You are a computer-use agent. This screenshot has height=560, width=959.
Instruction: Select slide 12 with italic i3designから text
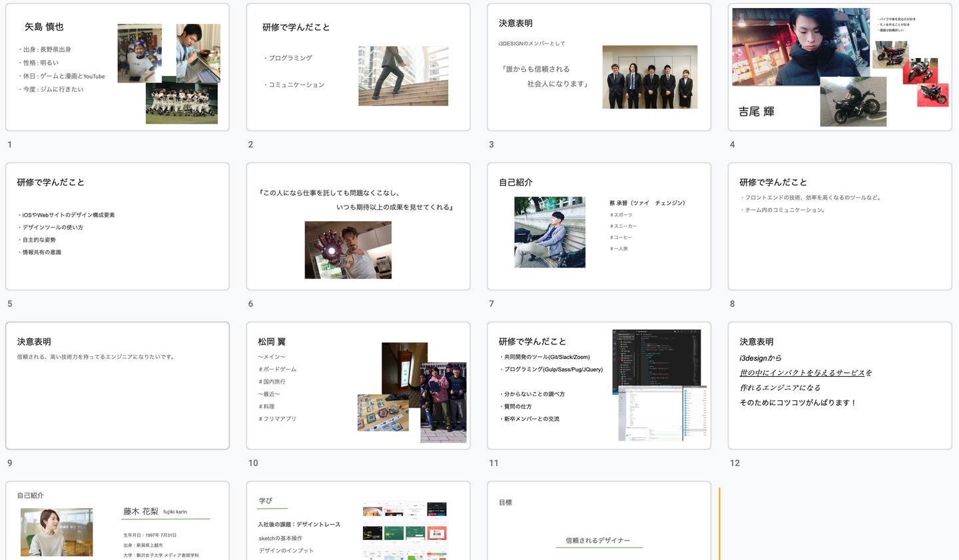pyautogui.click(x=840, y=386)
